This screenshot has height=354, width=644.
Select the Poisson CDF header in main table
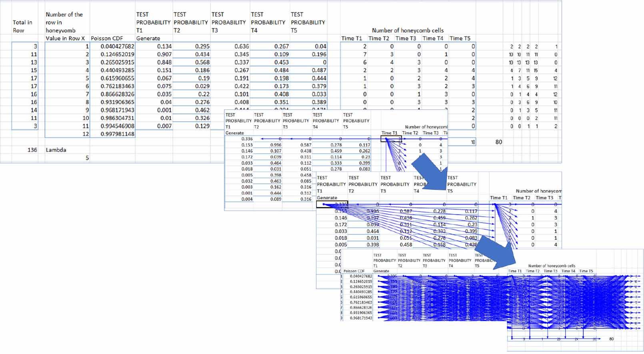pos(107,38)
